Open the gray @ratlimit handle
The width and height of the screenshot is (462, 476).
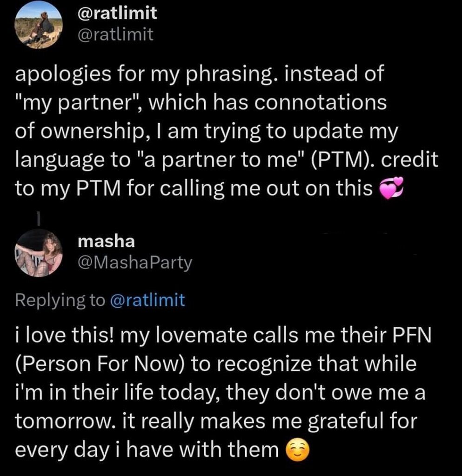click(115, 34)
